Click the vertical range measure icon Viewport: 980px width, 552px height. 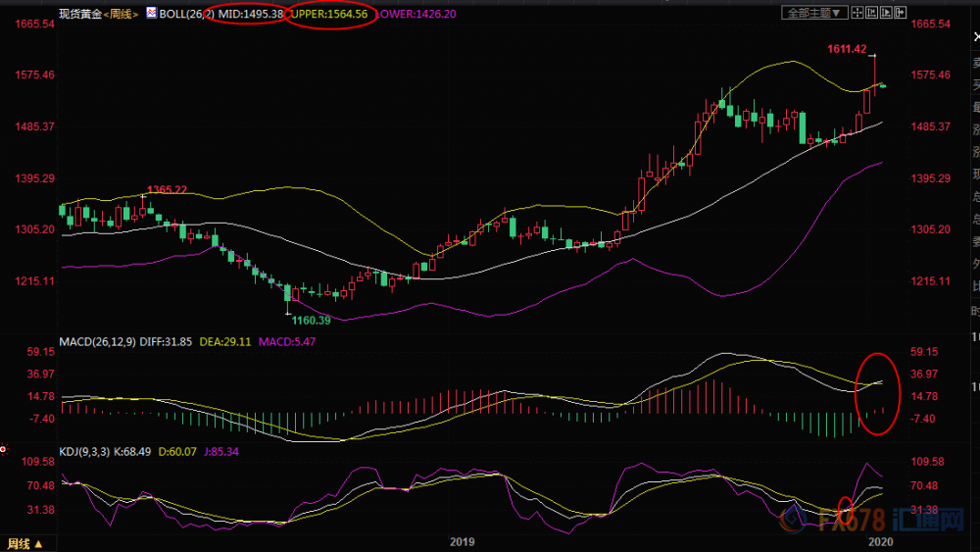(x=871, y=13)
